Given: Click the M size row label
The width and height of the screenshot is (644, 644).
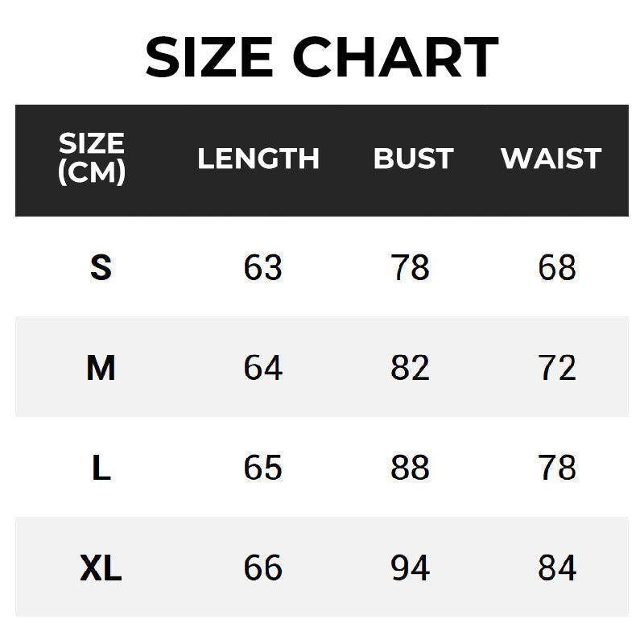Looking at the screenshot, I should tap(101, 368).
